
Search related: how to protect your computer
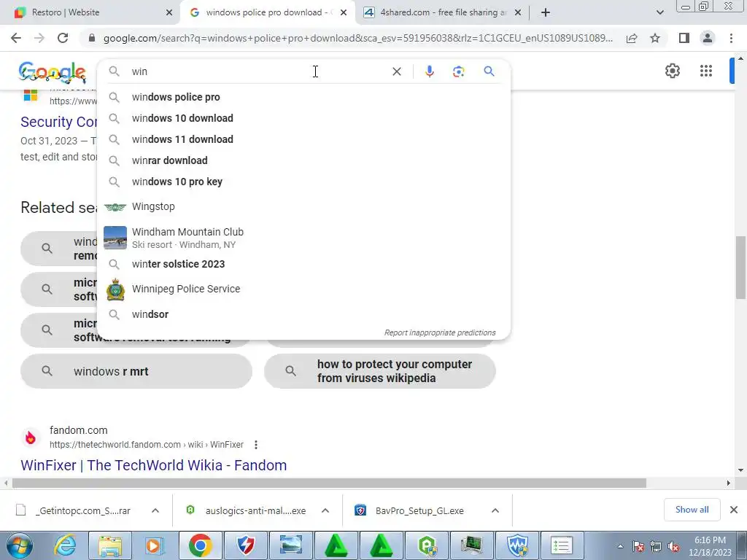(x=379, y=371)
